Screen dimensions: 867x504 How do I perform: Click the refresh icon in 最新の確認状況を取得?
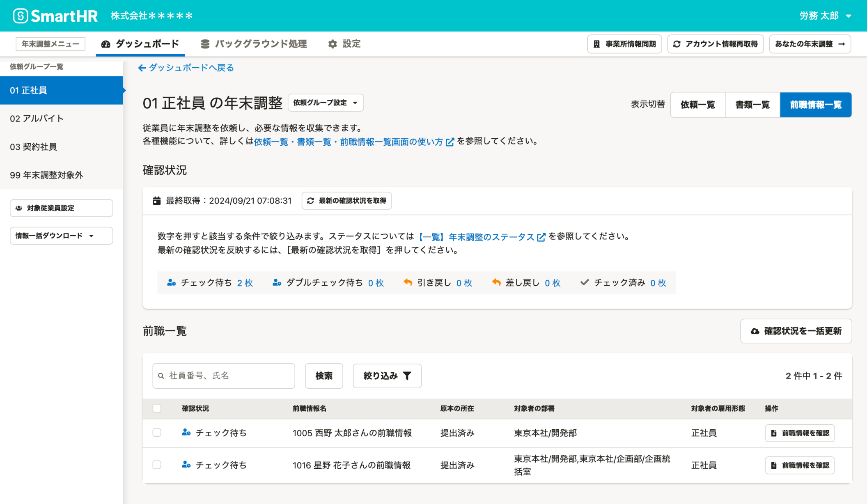tap(310, 201)
